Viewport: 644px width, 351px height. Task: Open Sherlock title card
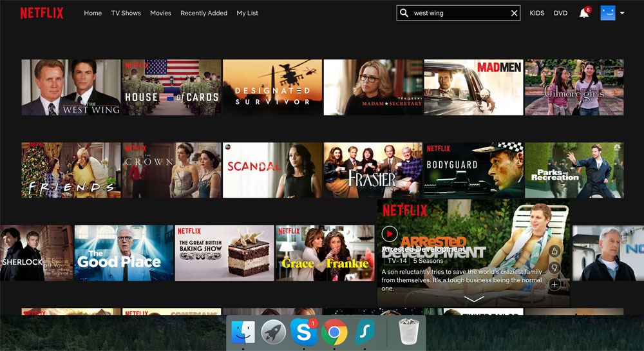click(37, 253)
